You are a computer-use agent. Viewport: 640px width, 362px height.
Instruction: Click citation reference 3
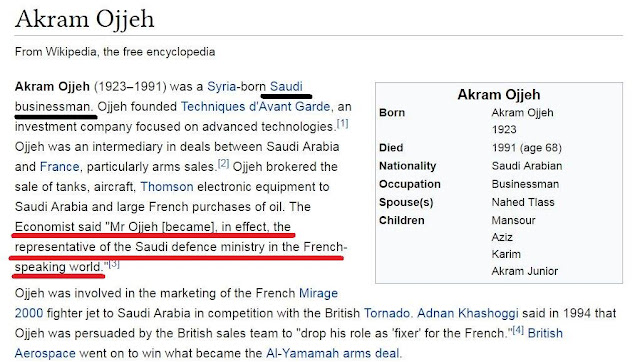(x=114, y=264)
